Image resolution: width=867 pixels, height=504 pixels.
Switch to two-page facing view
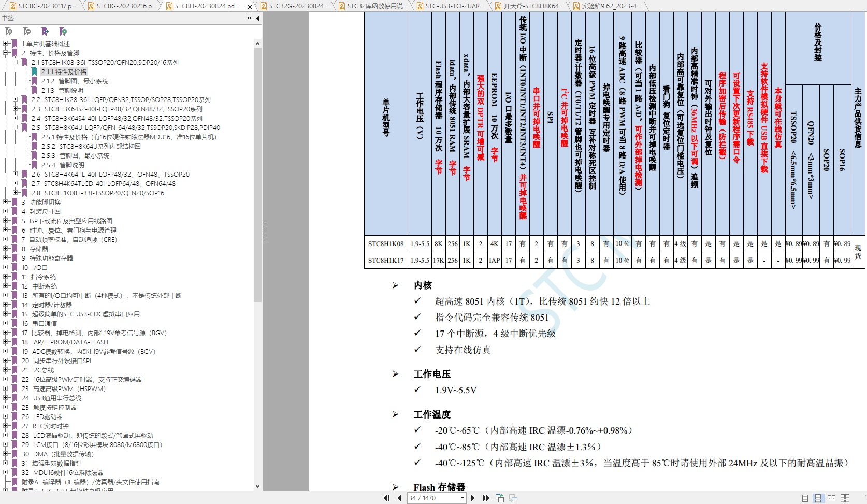(831, 498)
